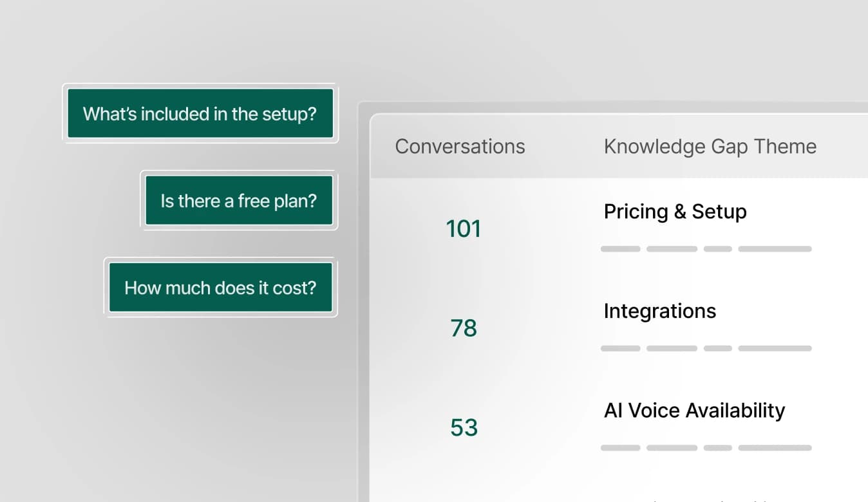Sort by the Conversations column header
The image size is (868, 502).
pyautogui.click(x=460, y=147)
